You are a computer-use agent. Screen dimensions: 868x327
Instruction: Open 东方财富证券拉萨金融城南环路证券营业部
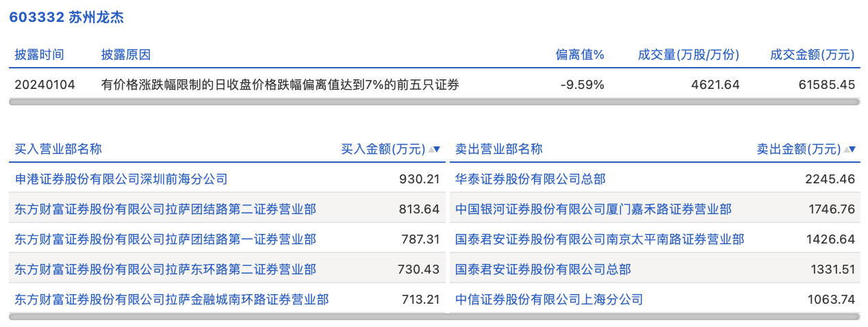171,300
